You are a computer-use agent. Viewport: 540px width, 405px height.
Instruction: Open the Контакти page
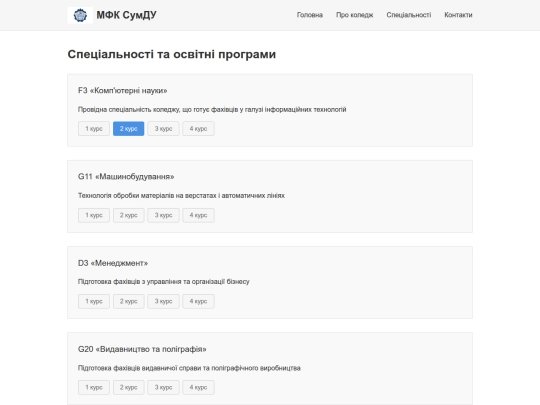coord(458,15)
